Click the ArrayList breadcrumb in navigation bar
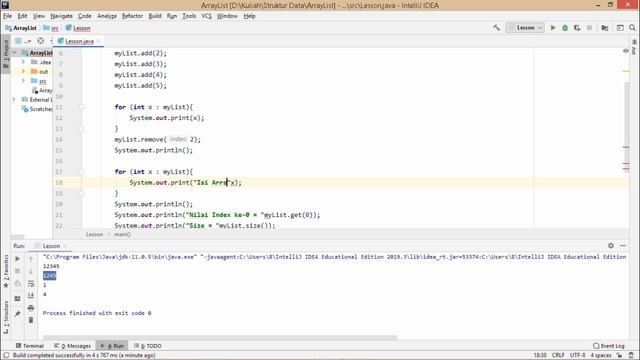Image resolution: width=640 pixels, height=360 pixels. click(x=21, y=28)
